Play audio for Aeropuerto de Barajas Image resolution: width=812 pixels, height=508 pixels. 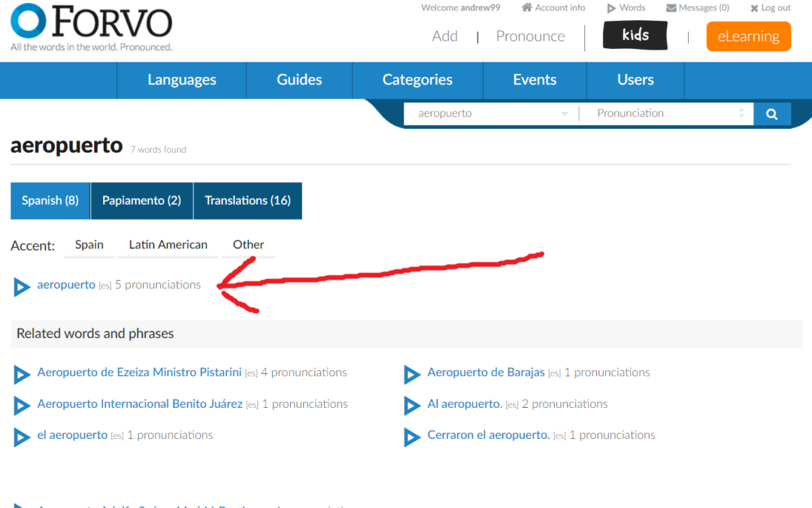pyautogui.click(x=412, y=373)
